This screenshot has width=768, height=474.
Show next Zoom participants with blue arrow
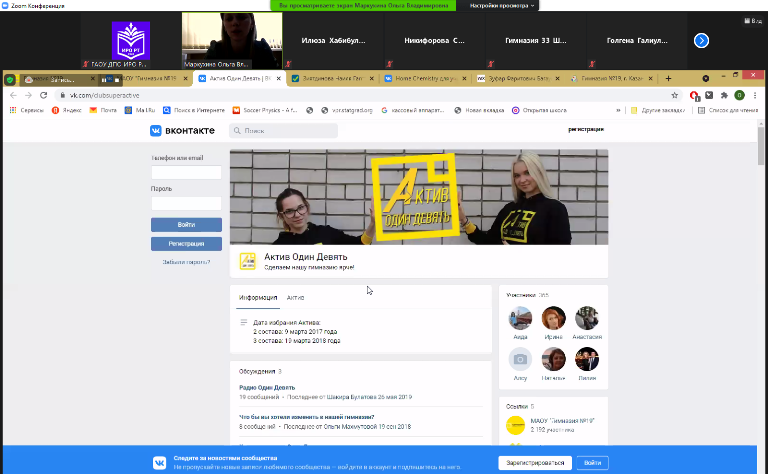[701, 41]
